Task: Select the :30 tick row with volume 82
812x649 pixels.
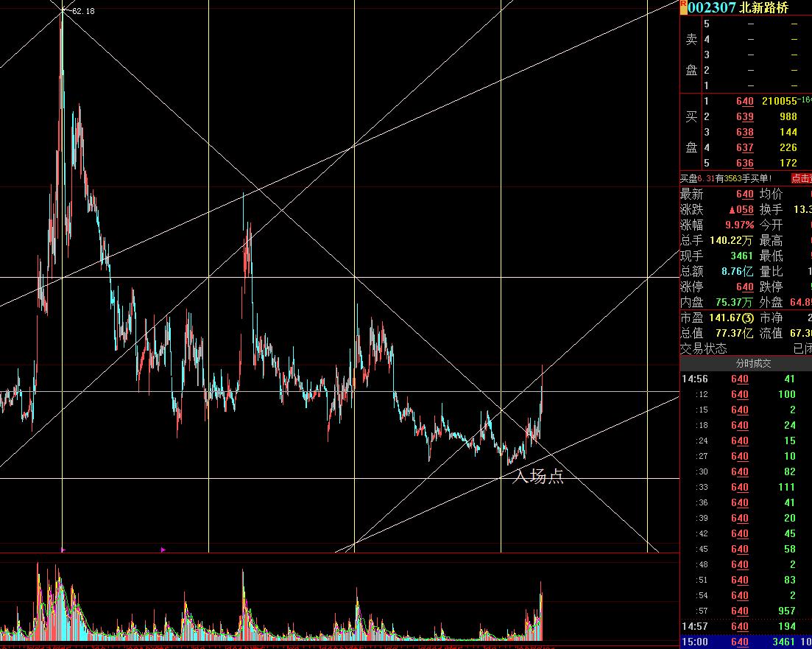Action: point(746,471)
